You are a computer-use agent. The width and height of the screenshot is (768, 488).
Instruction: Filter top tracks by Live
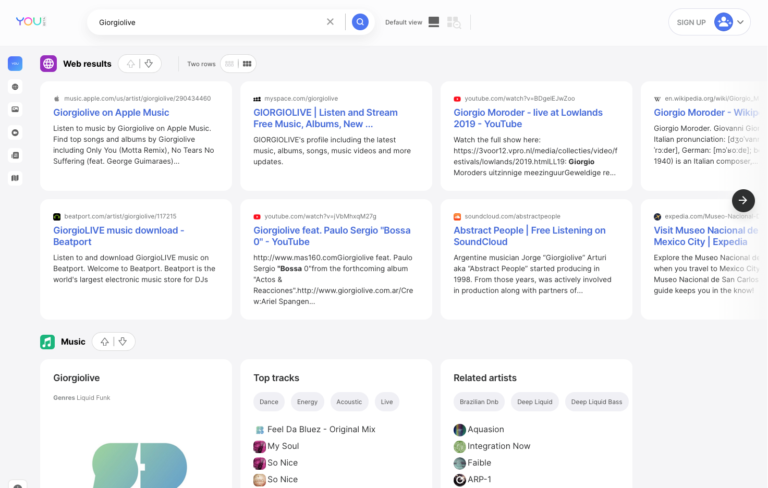point(387,402)
